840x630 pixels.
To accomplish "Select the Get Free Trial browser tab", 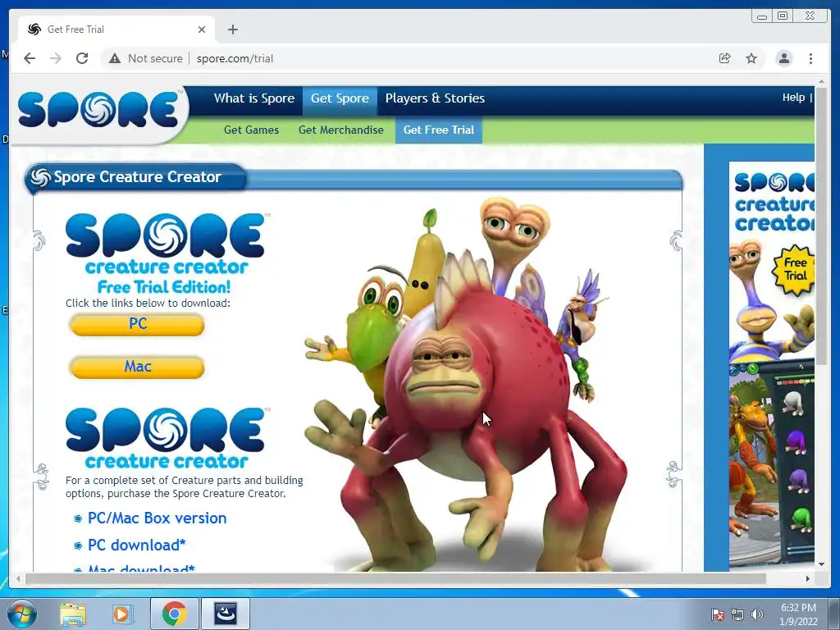I will pyautogui.click(x=116, y=30).
